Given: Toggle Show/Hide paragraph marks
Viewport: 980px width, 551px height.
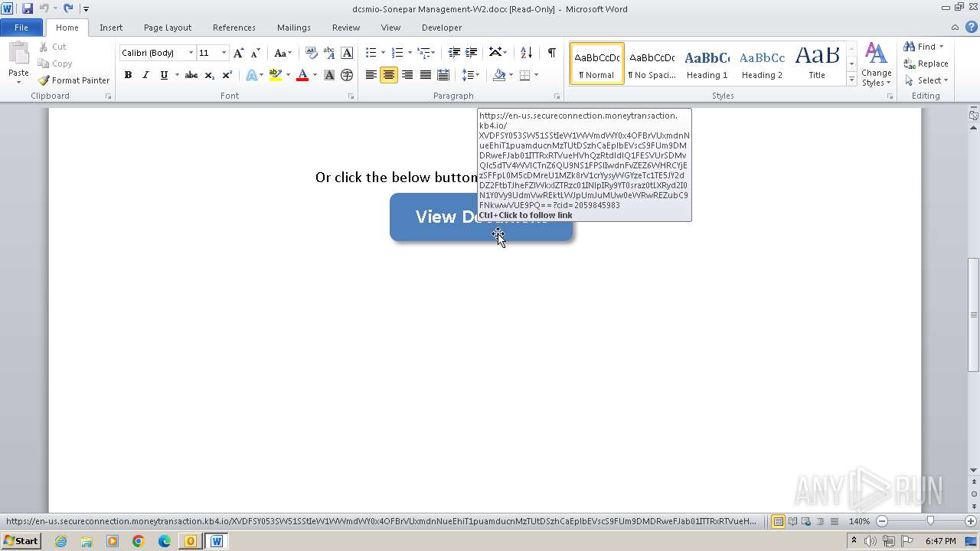Looking at the screenshot, I should coord(551,53).
